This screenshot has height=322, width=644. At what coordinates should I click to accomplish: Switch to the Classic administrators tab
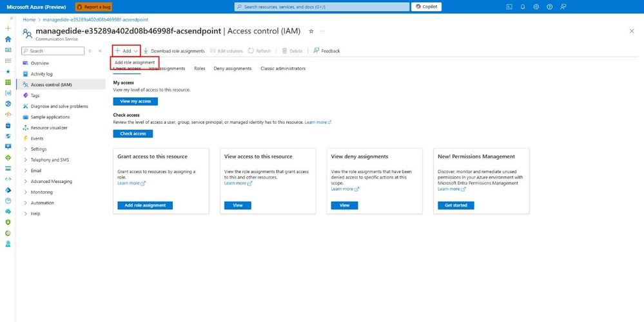[283, 68]
